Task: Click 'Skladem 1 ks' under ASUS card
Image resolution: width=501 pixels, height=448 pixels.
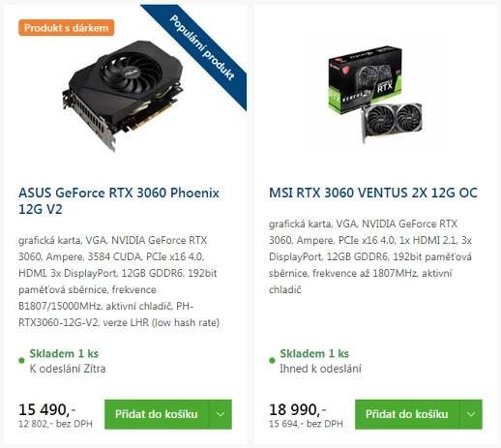Action: (64, 353)
